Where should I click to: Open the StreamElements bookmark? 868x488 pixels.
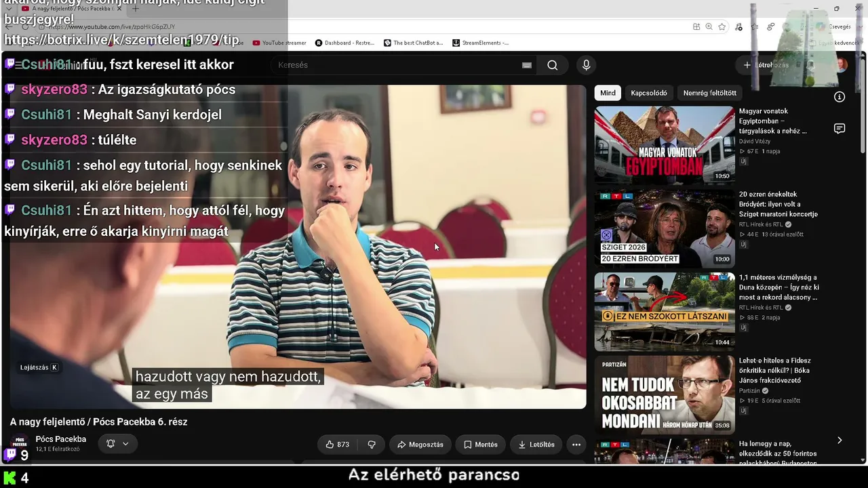tap(480, 43)
